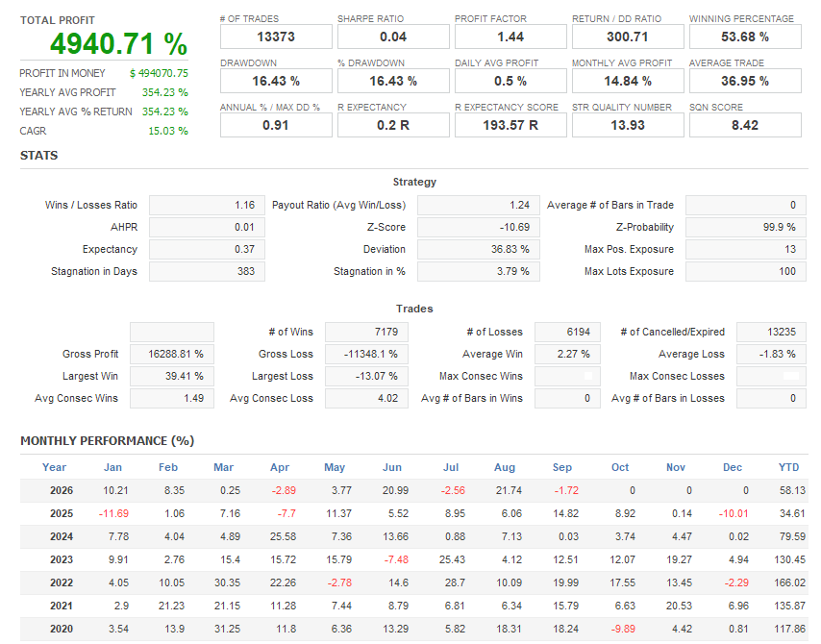Click the Winning Percentage value 53.68 %
The height and width of the screenshot is (644, 821).
click(745, 37)
